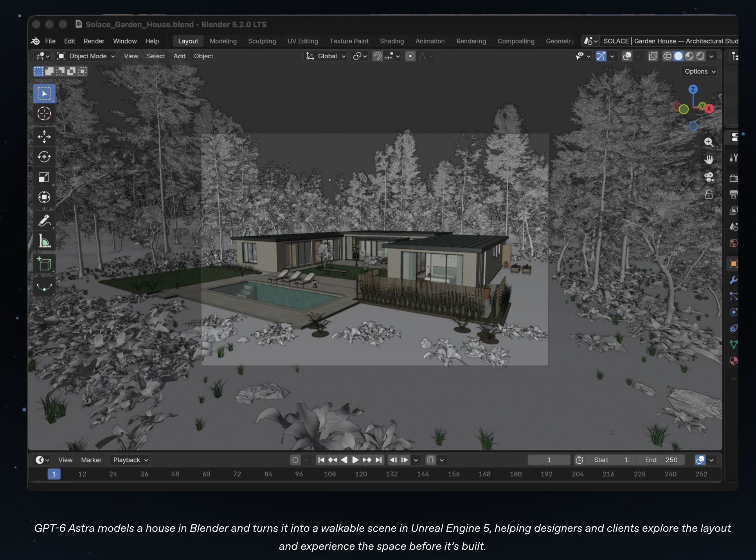The image size is (756, 560).
Task: Expand the viewport shading options arrow
Action: (711, 56)
